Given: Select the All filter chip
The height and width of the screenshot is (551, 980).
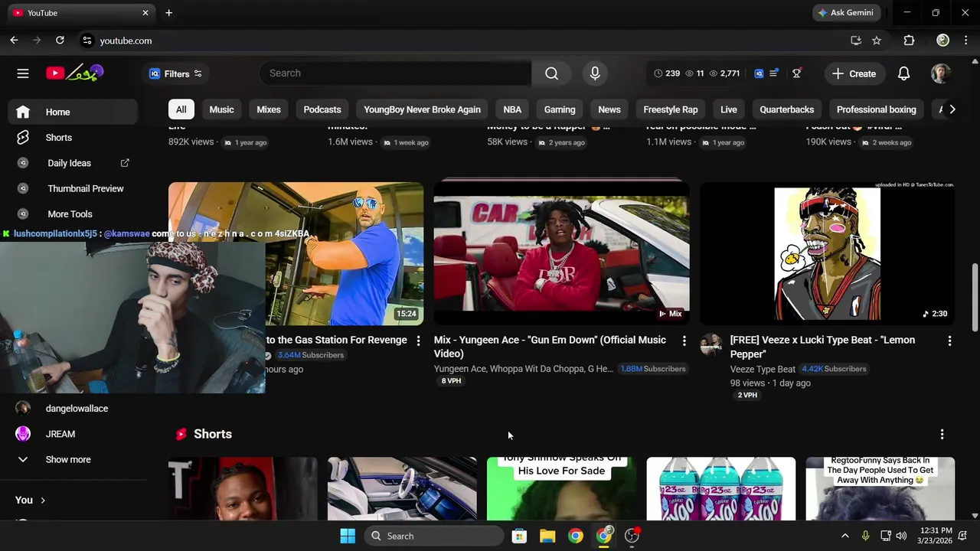Looking at the screenshot, I should tap(181, 109).
